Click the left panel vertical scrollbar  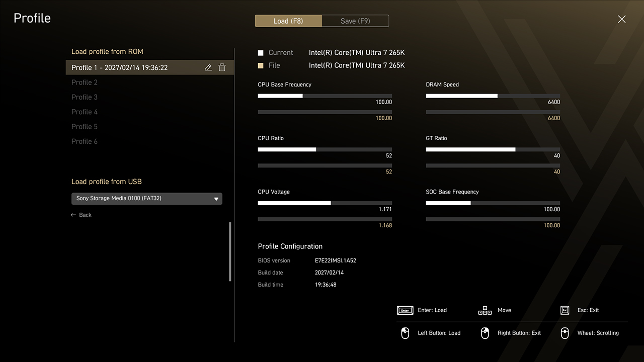[230, 251]
